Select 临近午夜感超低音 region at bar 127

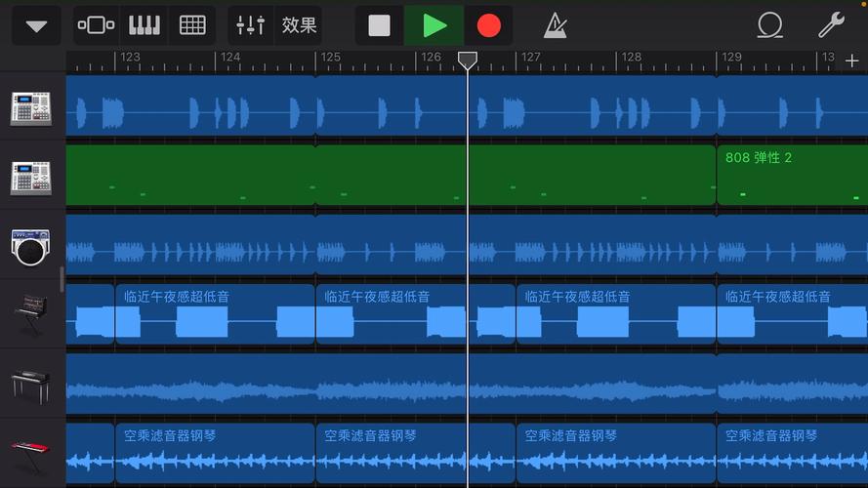pyautogui.click(x=615, y=314)
